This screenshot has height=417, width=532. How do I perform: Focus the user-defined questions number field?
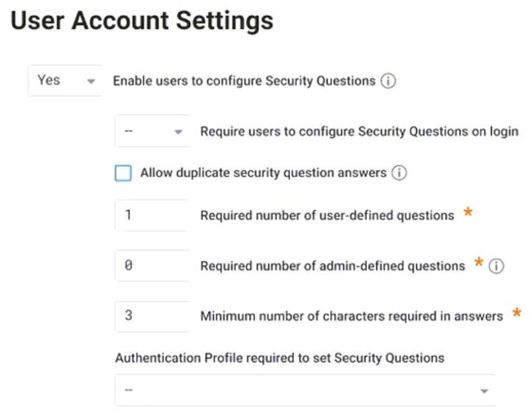coord(152,216)
